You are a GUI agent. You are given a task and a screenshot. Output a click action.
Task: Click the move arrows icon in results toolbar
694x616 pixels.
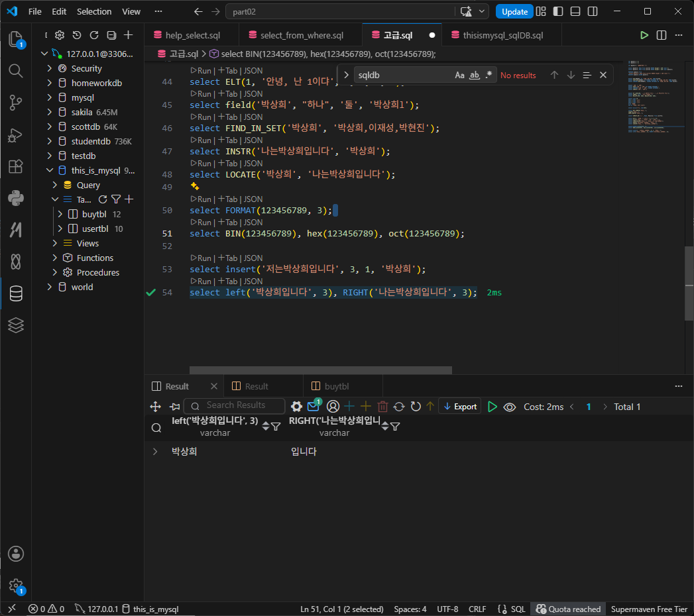click(155, 407)
